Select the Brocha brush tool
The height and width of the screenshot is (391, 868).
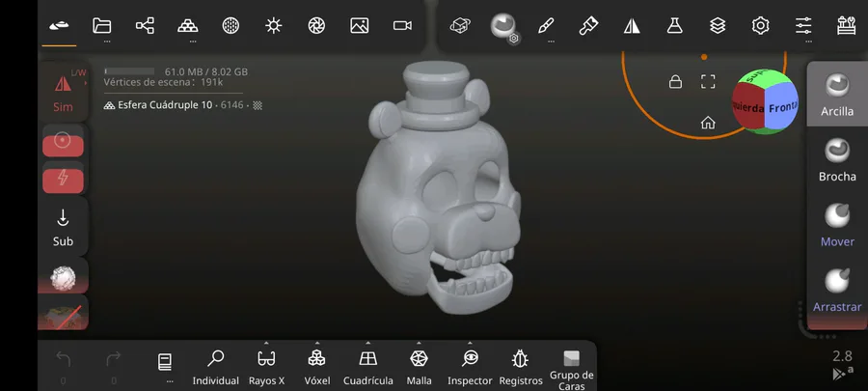point(837,160)
